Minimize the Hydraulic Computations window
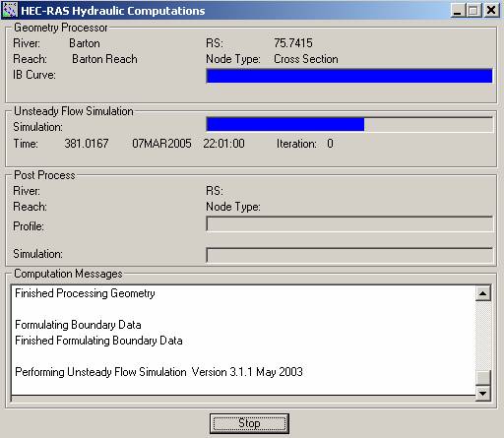The height and width of the screenshot is (438, 504). pyautogui.click(x=457, y=10)
